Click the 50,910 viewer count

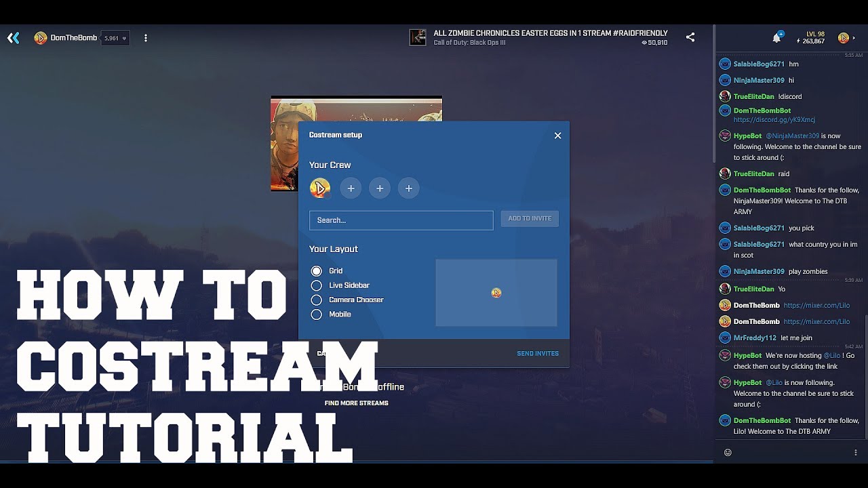[654, 43]
